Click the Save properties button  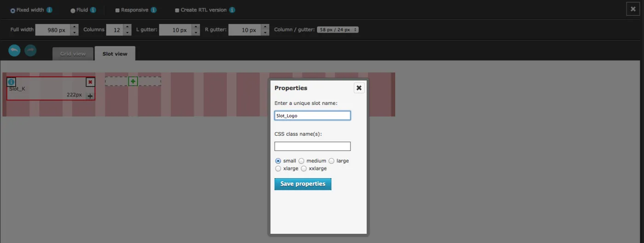(x=303, y=184)
